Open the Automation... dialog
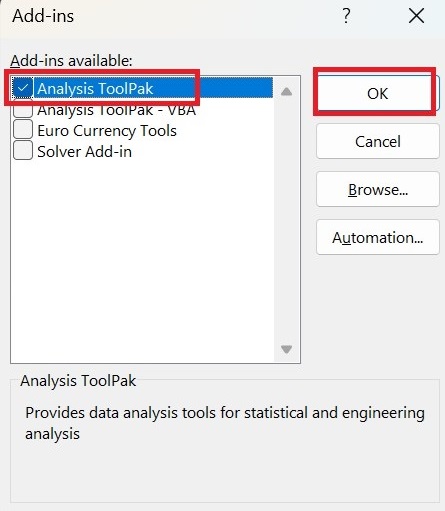Screen dimensions: 445x511 click(x=377, y=237)
